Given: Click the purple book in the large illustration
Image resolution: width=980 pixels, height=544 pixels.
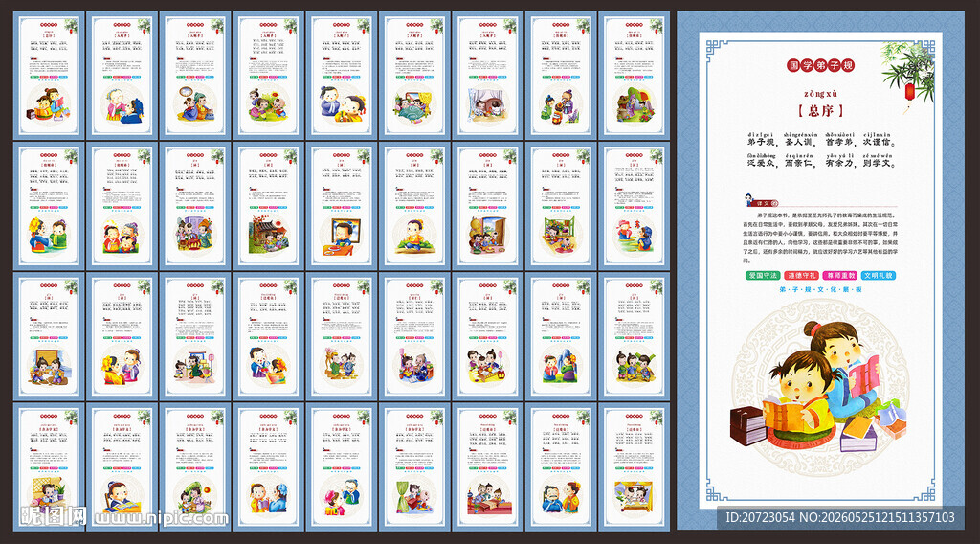Looking at the screenshot, I should coord(857,436).
